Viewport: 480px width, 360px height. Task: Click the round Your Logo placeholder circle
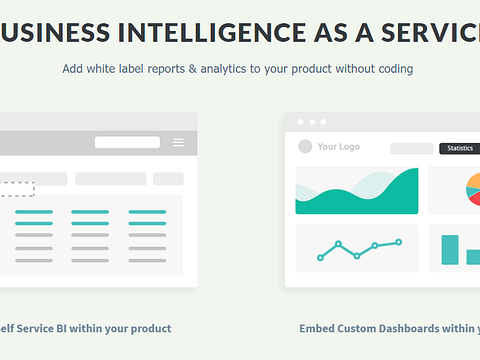(305, 146)
